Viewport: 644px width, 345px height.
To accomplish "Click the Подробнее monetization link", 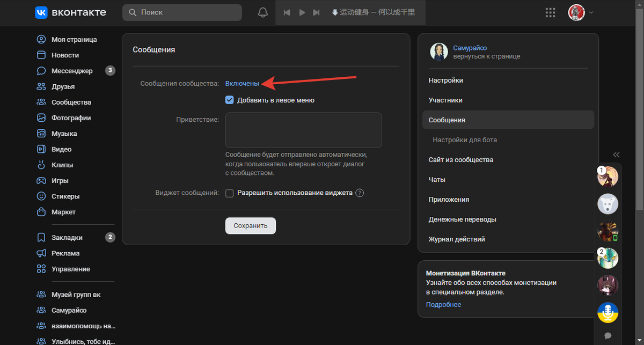I will click(443, 305).
